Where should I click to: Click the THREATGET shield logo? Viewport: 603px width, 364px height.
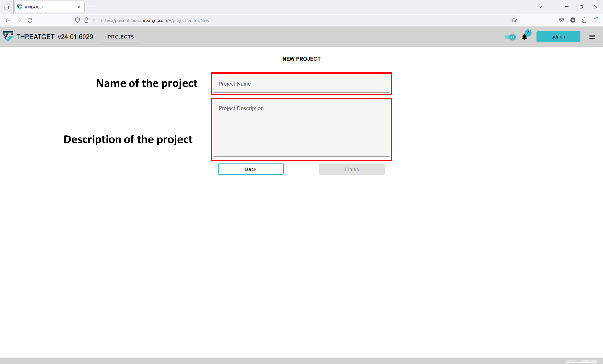point(8,36)
